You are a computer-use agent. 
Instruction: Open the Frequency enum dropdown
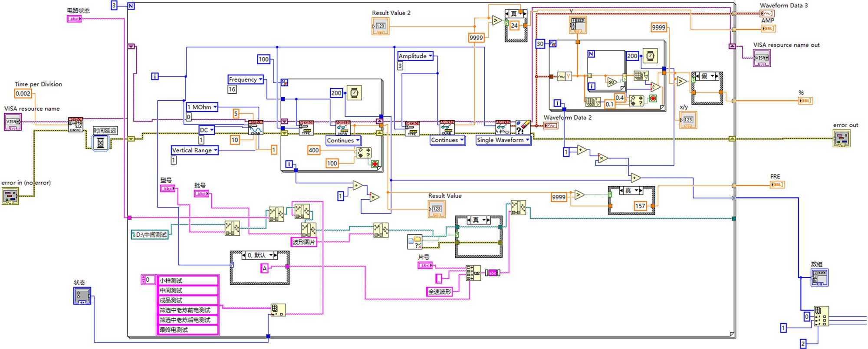(246, 79)
